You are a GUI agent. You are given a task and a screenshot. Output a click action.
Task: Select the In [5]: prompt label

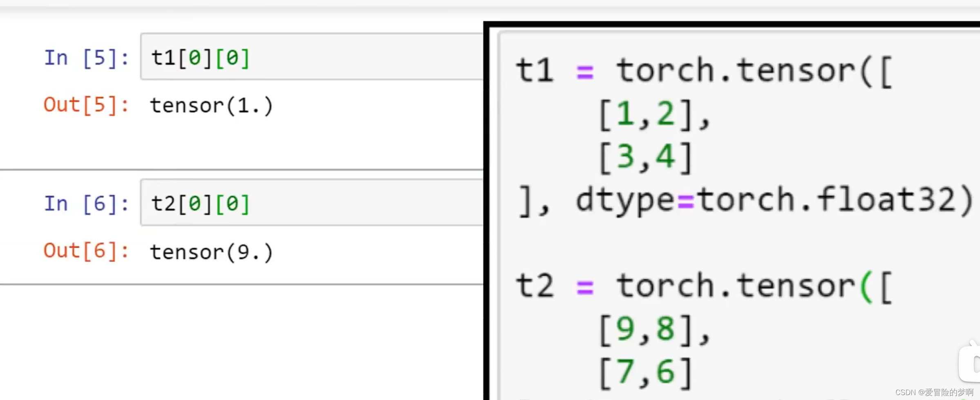(86, 58)
